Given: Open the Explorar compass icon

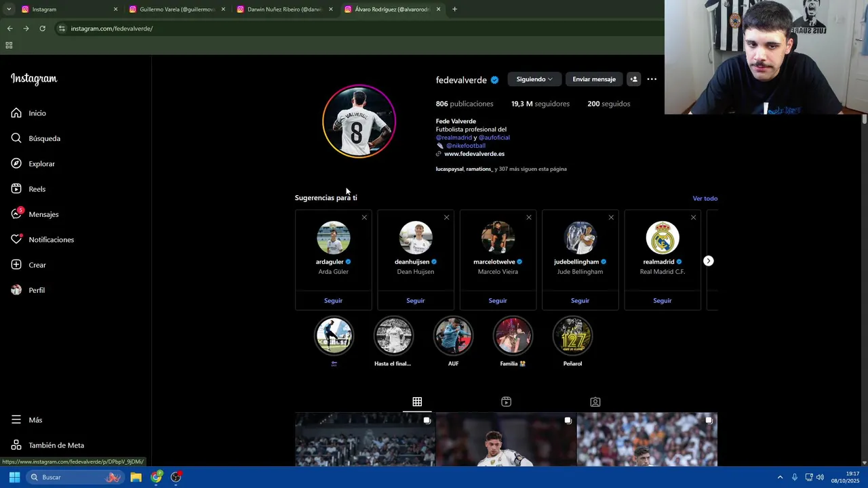Looking at the screenshot, I should 16,163.
